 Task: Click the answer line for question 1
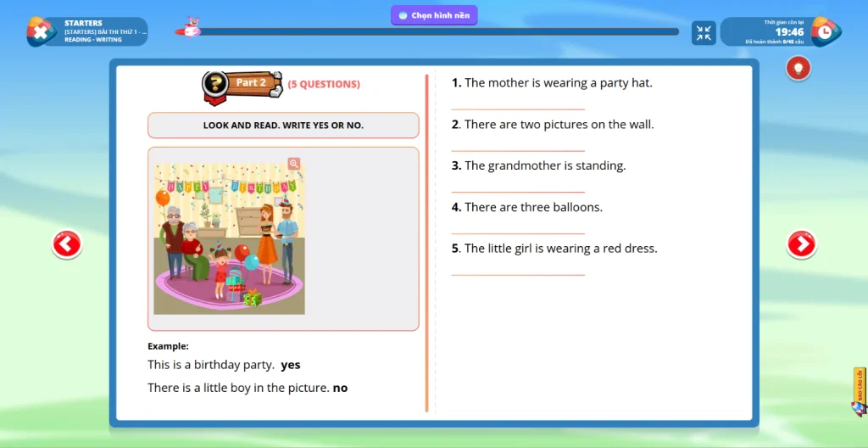(518, 104)
